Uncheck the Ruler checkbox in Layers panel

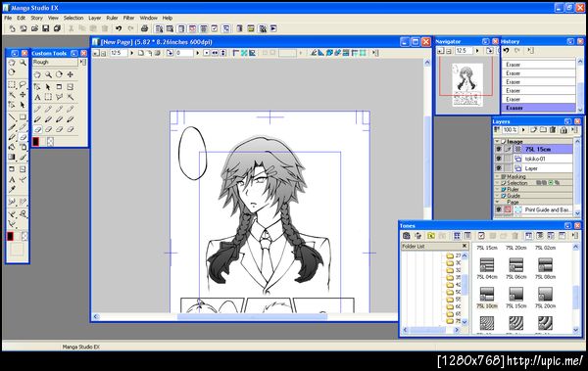(504, 189)
